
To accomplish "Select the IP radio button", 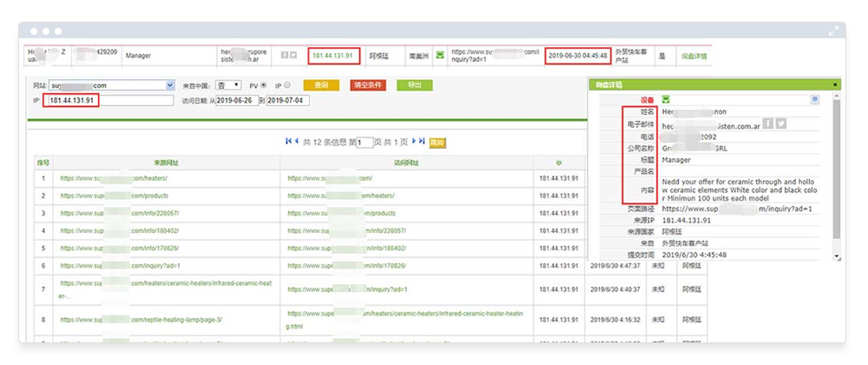I will pyautogui.click(x=287, y=86).
